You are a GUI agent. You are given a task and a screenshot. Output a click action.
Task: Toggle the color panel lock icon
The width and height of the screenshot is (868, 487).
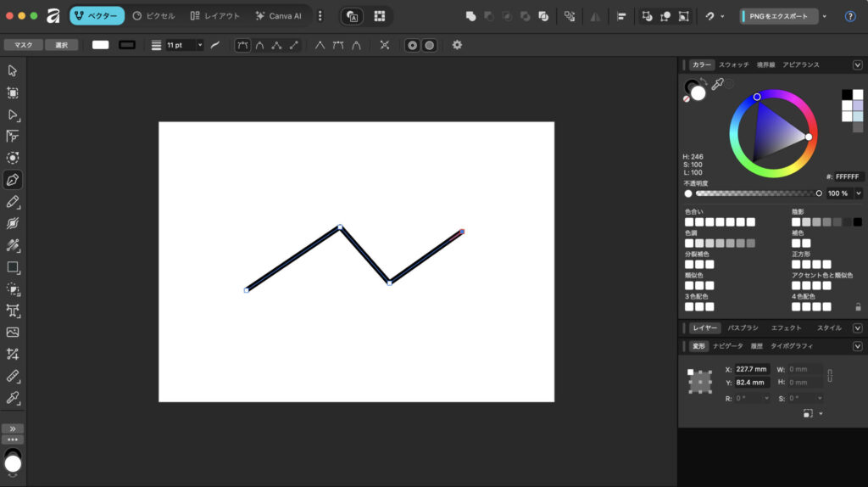pyautogui.click(x=858, y=306)
